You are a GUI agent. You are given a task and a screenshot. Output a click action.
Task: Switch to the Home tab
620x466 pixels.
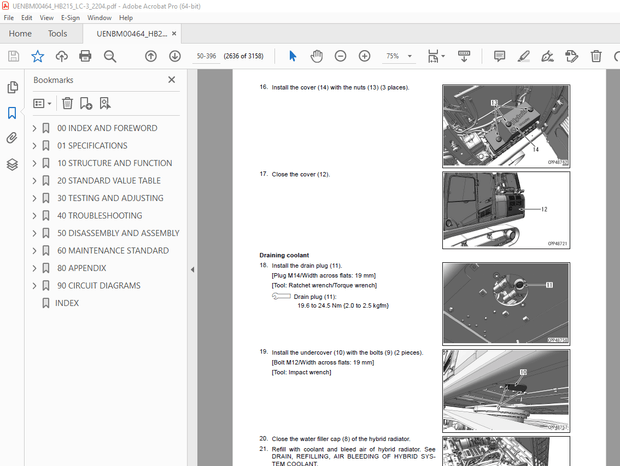(x=20, y=34)
